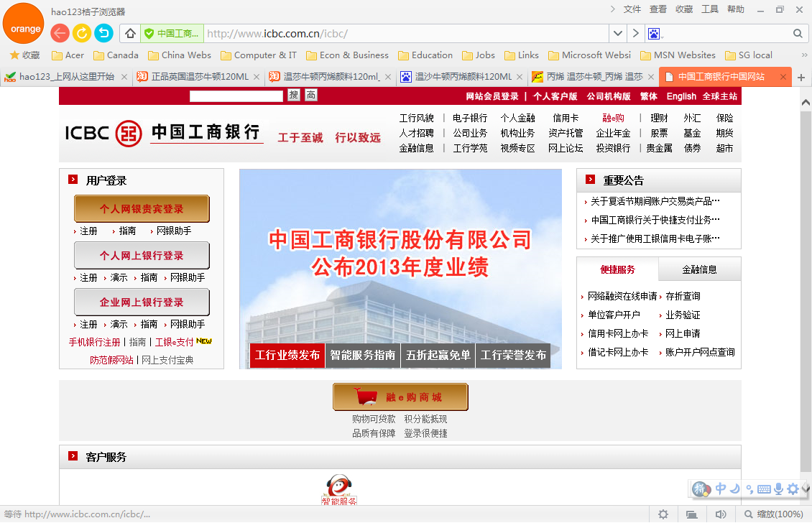Switch to the 金融信息 tab
Screen dimensions: 812x523
click(699, 270)
